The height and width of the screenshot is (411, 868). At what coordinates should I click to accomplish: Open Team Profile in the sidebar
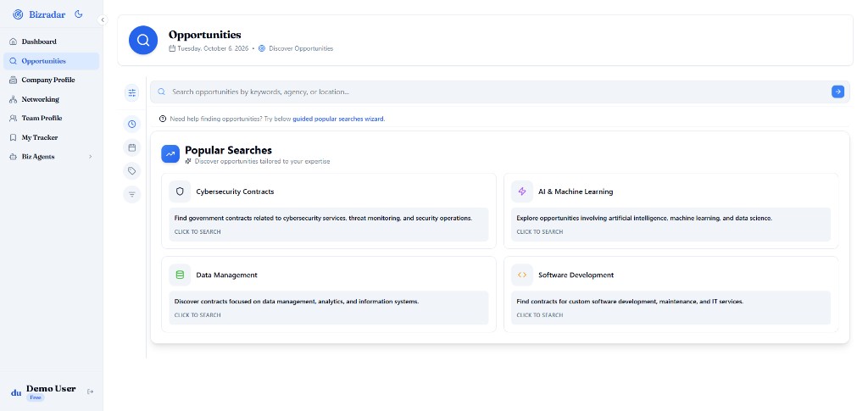coord(51,119)
